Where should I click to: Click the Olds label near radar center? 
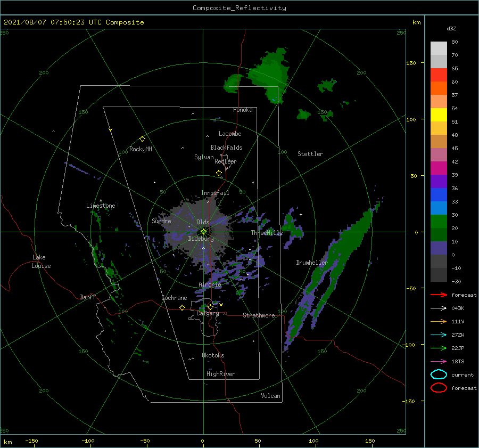203,222
